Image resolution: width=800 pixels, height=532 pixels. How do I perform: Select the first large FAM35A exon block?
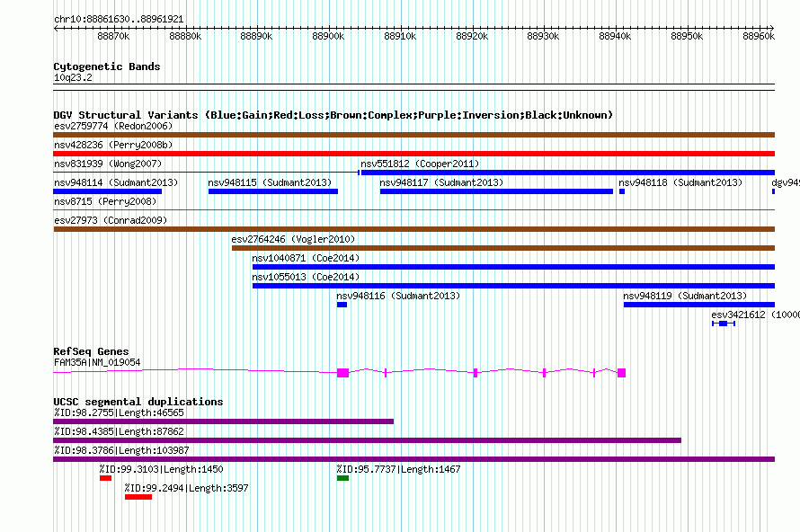point(342,373)
